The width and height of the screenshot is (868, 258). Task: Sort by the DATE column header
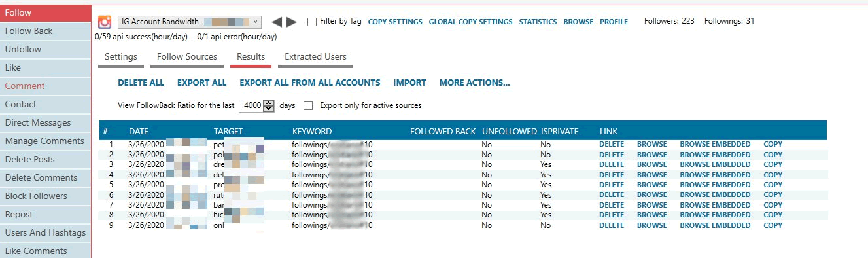pos(139,132)
